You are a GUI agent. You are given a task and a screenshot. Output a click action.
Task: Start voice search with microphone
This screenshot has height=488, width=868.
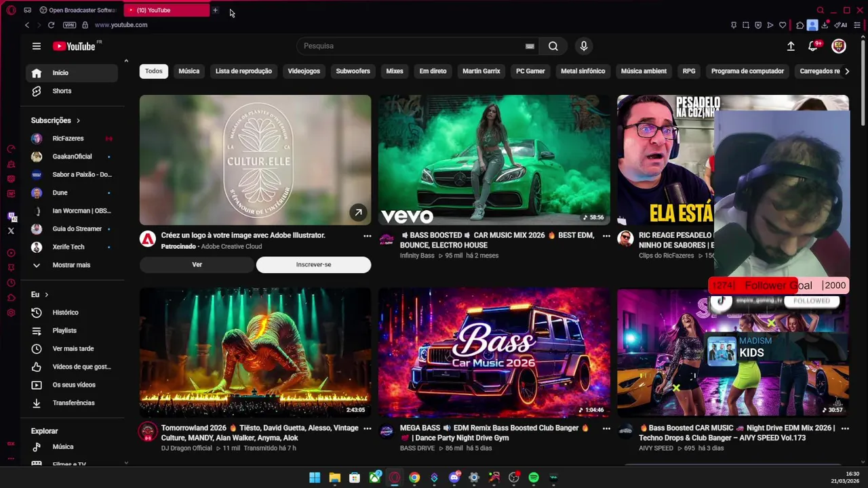click(584, 46)
